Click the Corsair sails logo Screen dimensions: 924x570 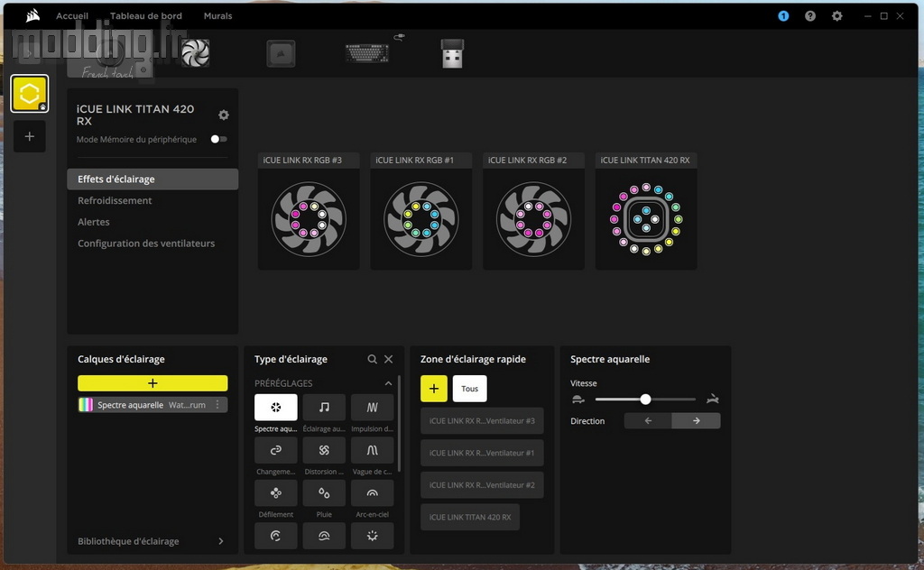[33, 15]
